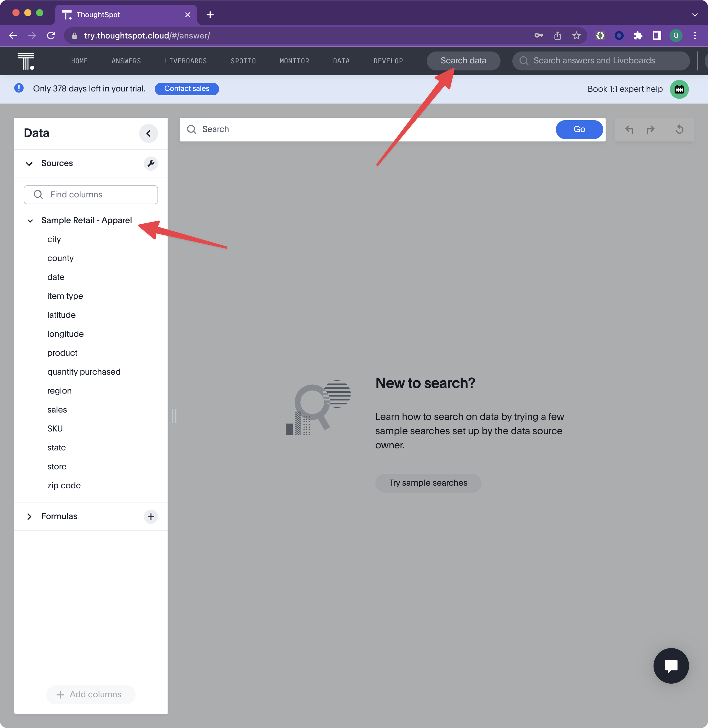Select the state column
Image resolution: width=708 pixels, height=728 pixels.
tap(57, 448)
